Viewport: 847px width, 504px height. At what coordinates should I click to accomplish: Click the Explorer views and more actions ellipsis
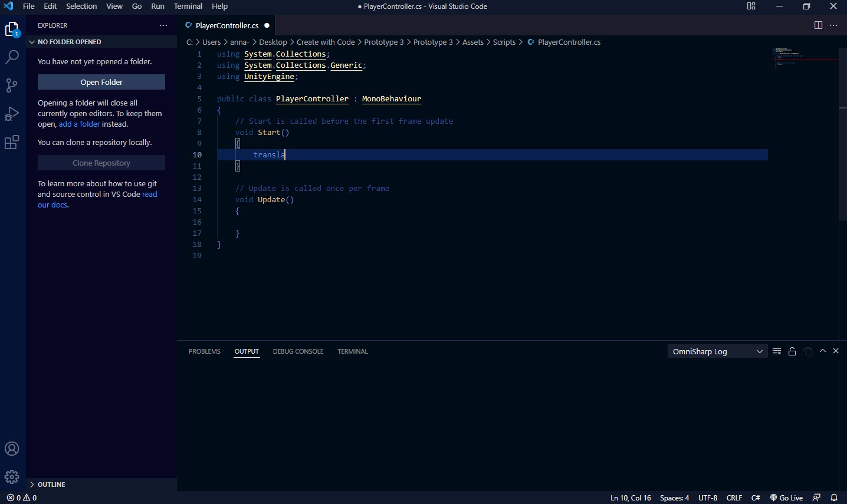163,25
